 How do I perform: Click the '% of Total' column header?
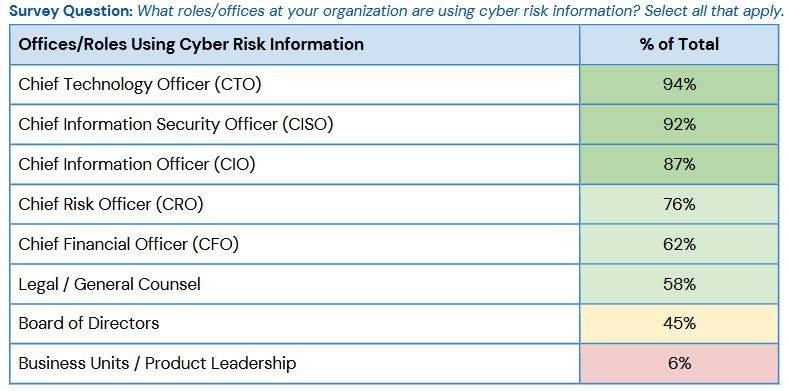tap(679, 44)
